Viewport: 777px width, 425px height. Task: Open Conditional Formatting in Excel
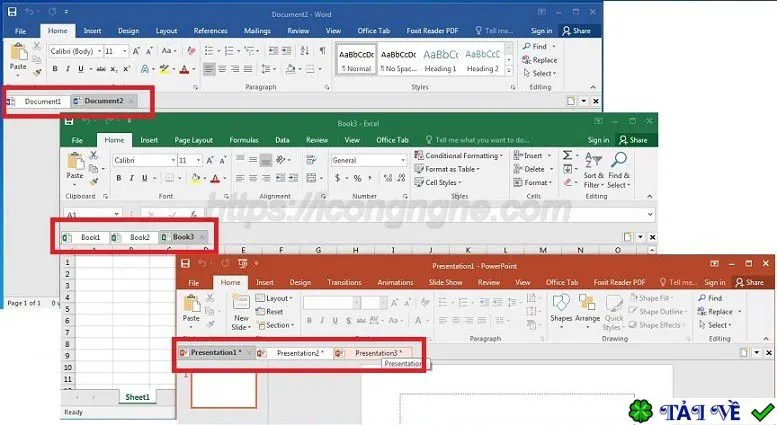coord(458,156)
